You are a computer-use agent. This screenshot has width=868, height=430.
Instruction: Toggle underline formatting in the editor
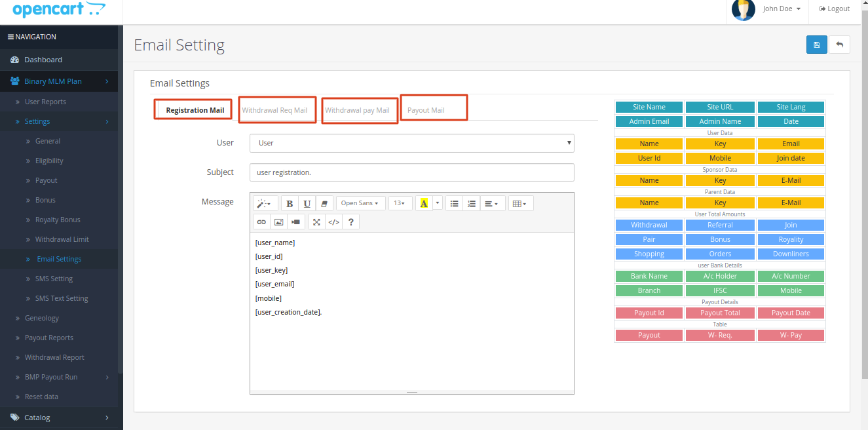click(307, 204)
